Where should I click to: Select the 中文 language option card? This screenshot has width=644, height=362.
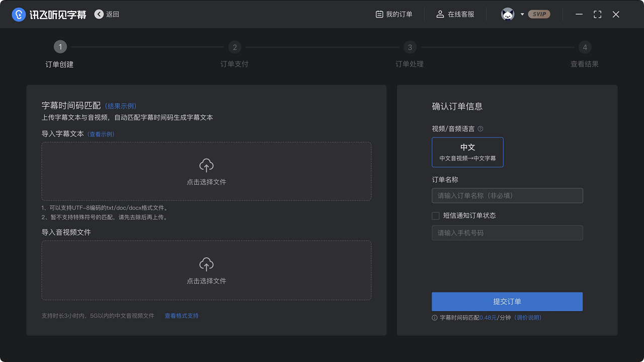(467, 152)
